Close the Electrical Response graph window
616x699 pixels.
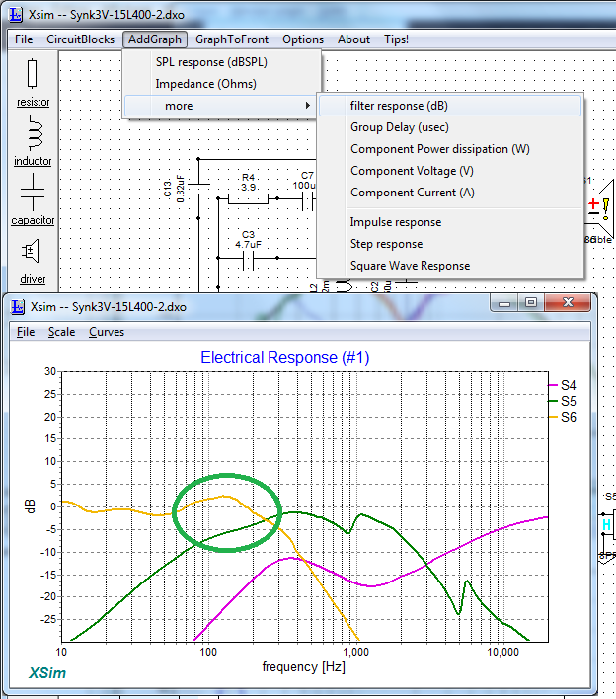click(568, 303)
